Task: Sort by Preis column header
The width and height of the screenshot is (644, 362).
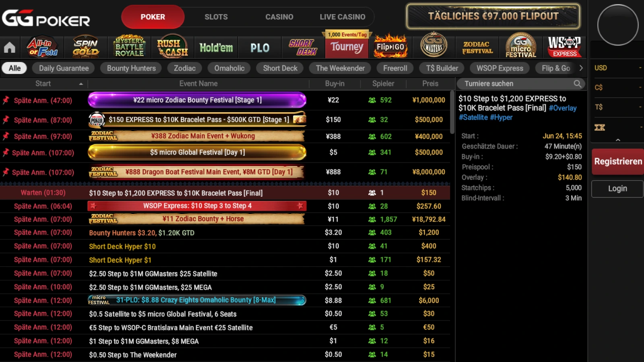Action: (x=430, y=84)
